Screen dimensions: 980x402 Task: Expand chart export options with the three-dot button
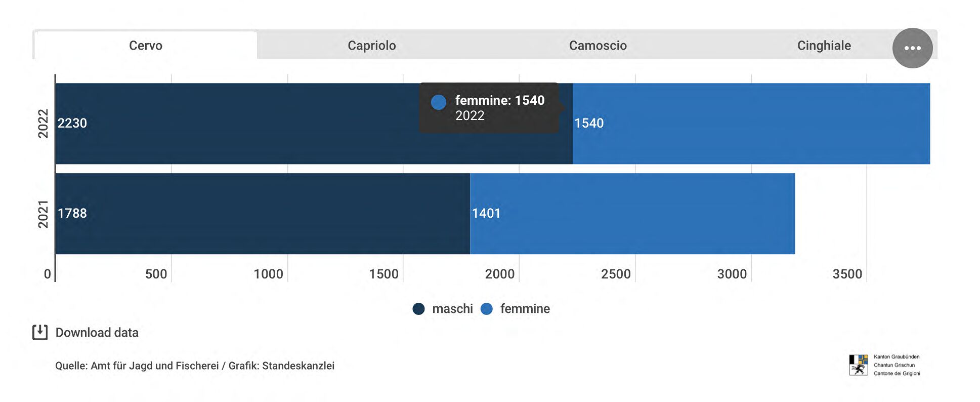point(912,48)
